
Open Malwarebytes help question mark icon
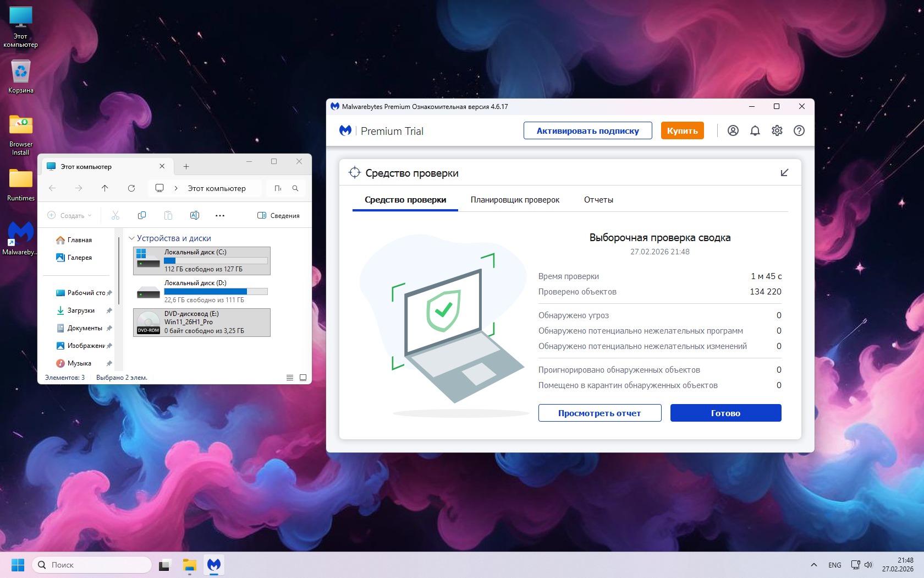coord(799,130)
